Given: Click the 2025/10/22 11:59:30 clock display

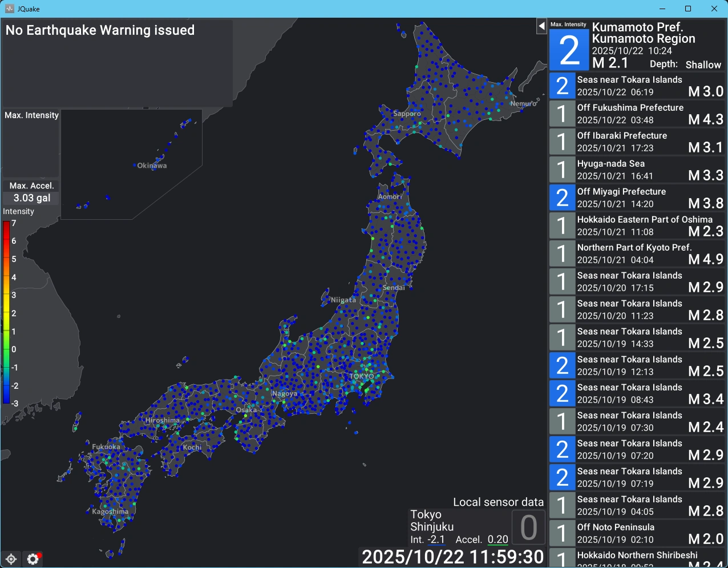Looking at the screenshot, I should pos(452,557).
